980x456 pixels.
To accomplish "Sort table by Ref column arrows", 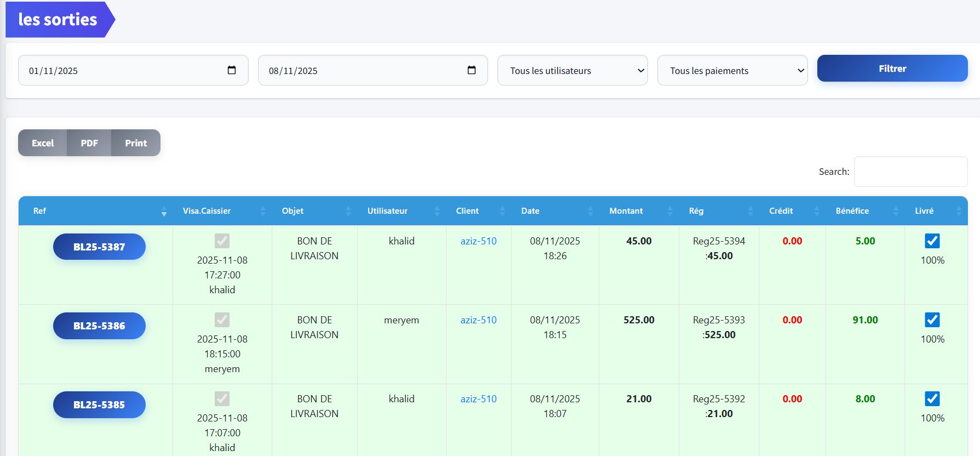I will click(164, 211).
